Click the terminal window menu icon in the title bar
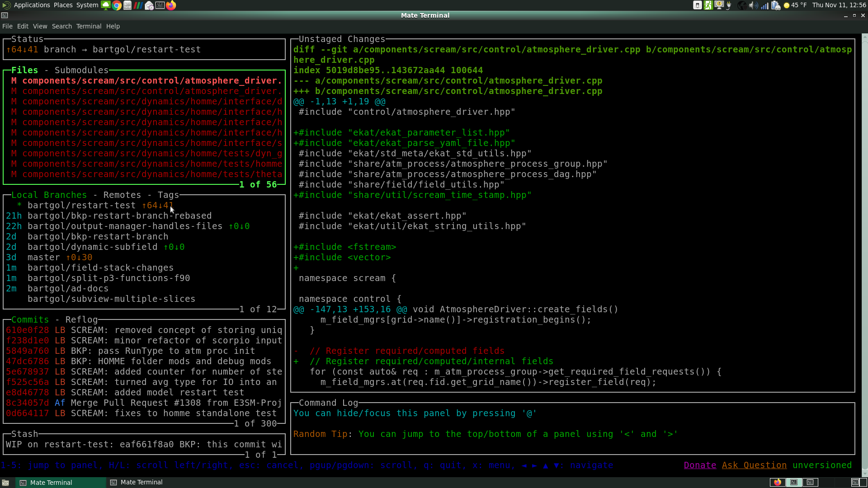The width and height of the screenshot is (868, 488). pos(5,15)
